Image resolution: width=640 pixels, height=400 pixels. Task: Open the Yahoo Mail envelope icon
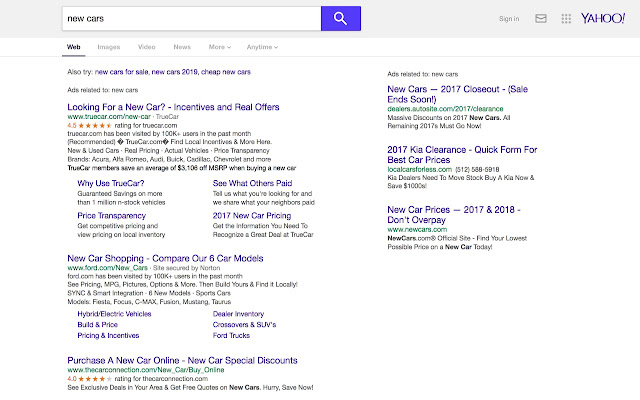tap(541, 18)
